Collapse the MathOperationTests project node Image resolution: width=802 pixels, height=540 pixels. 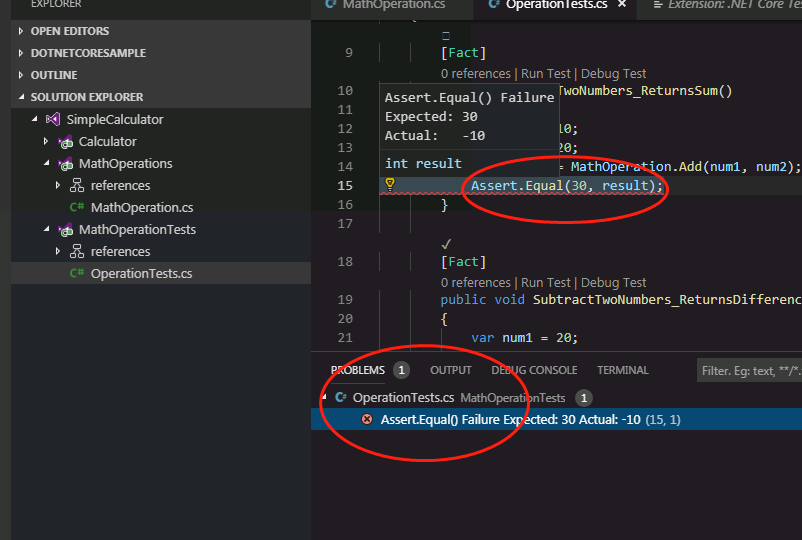(47, 229)
